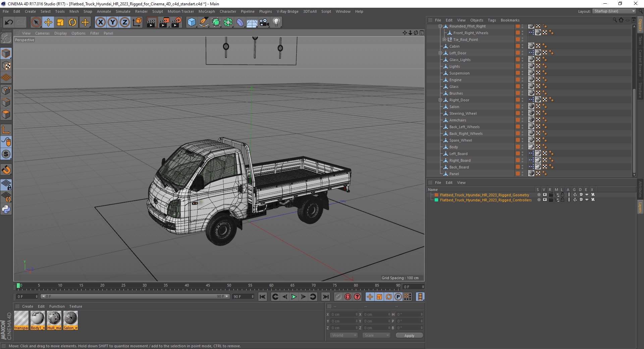Open the MoGraph menu
This screenshot has height=349, width=644.
pos(207,11)
